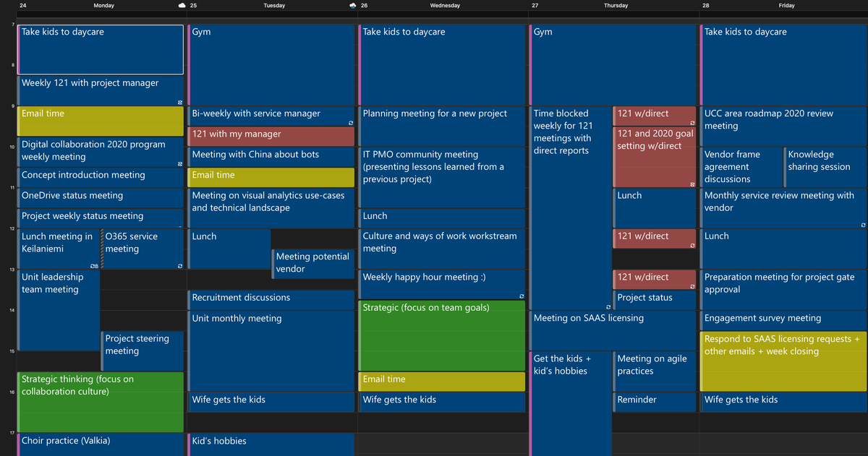868x456 pixels.
Task: Select the Thursday 27 day header
Action: click(x=614, y=5)
